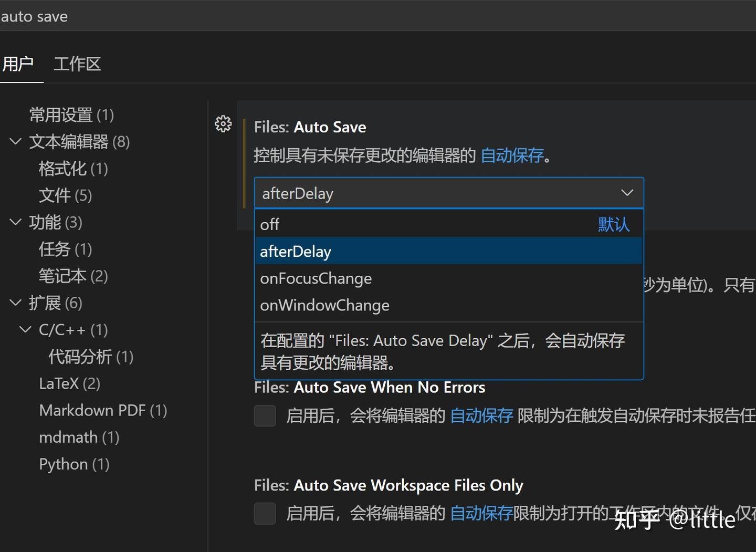Select the Python extension settings
This screenshot has height=552, width=756.
pos(63,464)
